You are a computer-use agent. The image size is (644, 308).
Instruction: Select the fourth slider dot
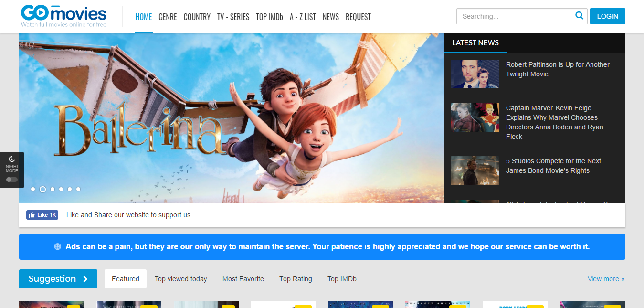pos(61,189)
